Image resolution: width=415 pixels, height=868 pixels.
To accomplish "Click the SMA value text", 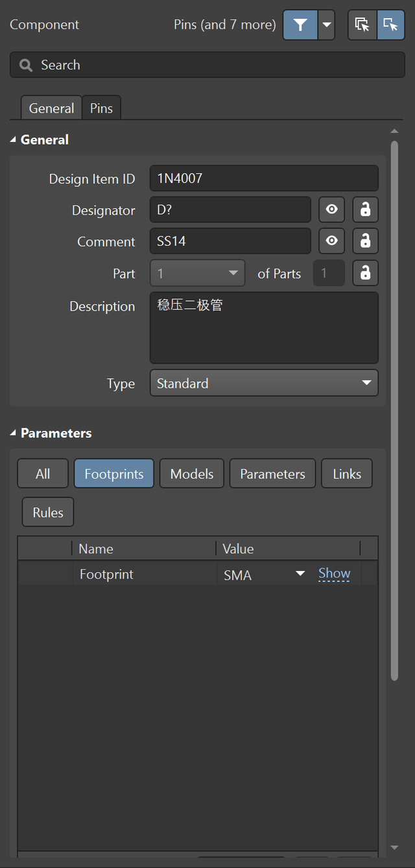I will point(237,575).
